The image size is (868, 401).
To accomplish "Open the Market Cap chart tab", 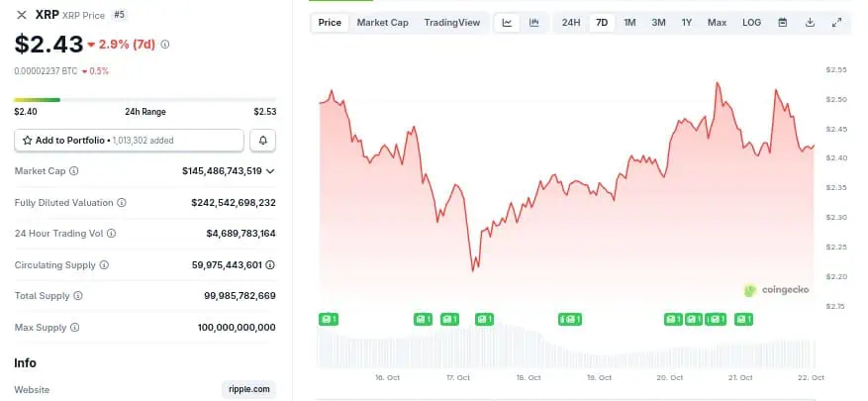I will [382, 23].
